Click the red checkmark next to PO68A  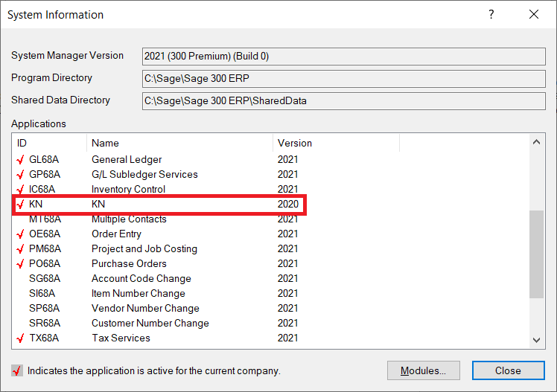[20, 264]
